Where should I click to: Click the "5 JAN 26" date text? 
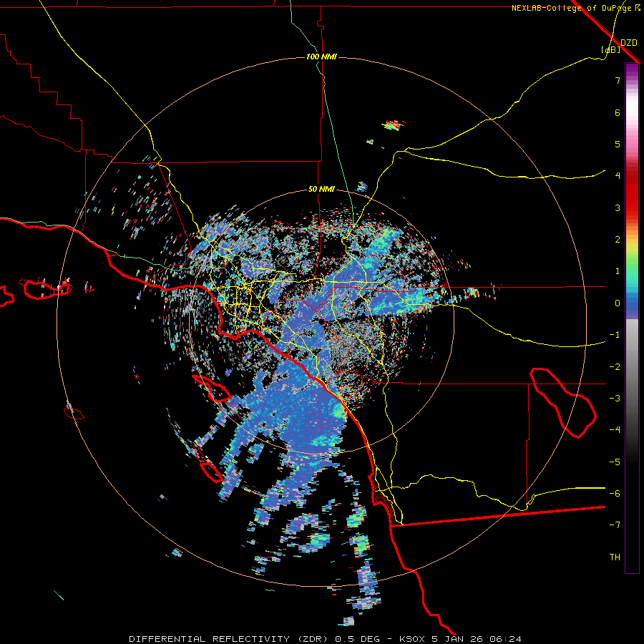tap(458, 639)
